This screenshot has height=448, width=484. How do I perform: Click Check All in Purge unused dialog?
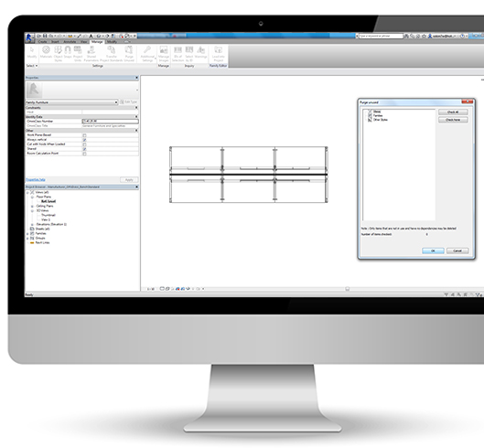(x=453, y=112)
